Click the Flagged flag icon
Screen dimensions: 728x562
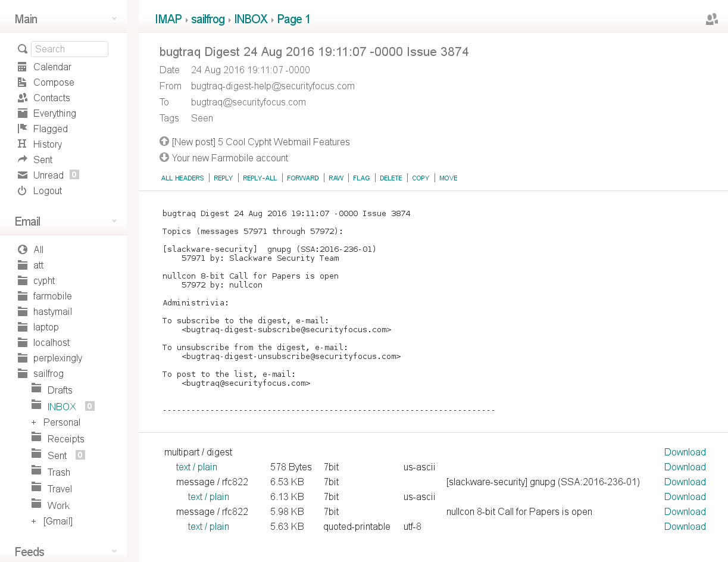click(22, 129)
